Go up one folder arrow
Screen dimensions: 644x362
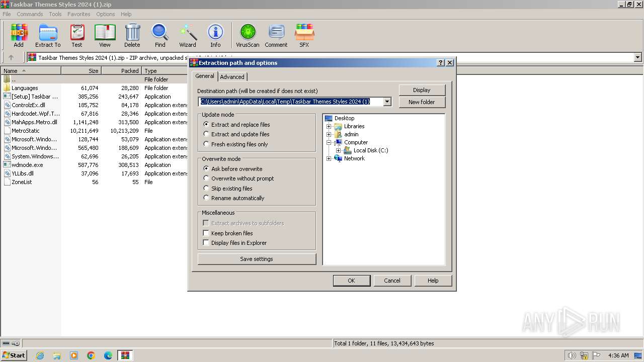coord(11,58)
